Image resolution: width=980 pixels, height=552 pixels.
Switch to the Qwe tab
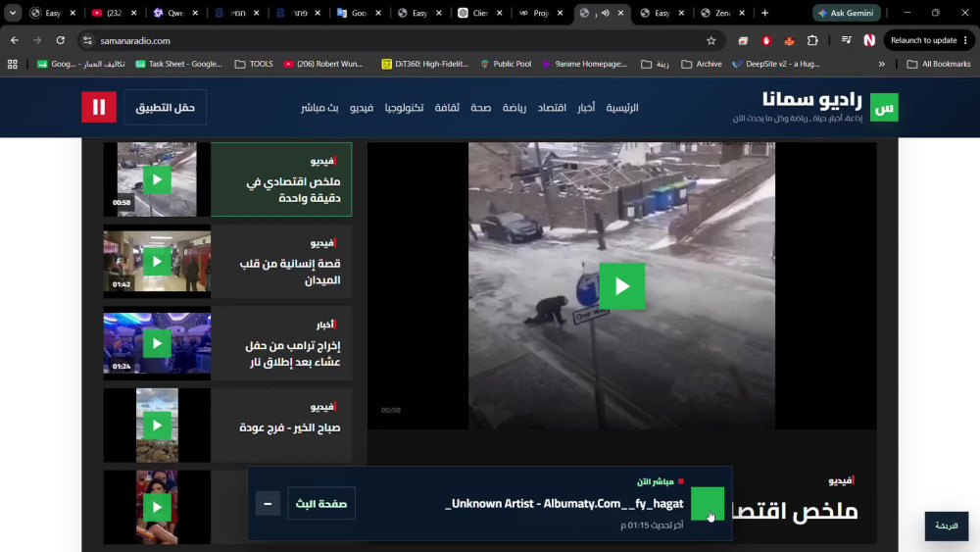175,13
